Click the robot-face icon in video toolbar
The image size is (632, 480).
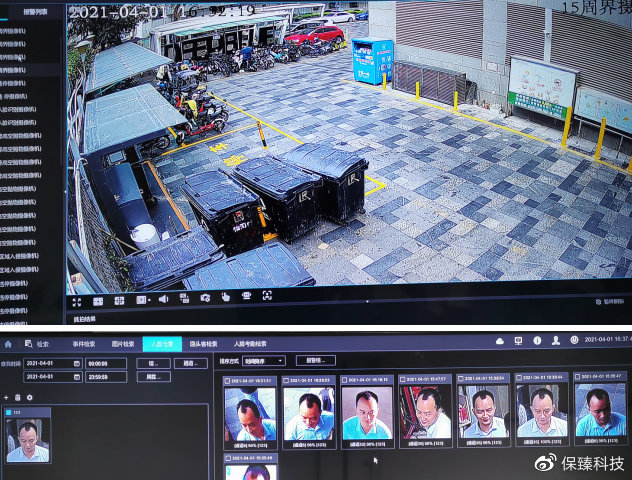(246, 296)
